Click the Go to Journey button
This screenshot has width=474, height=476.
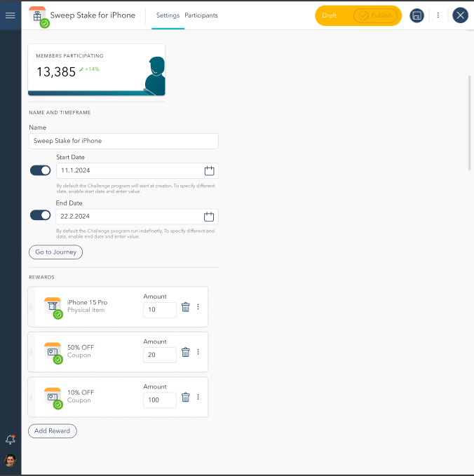[56, 252]
